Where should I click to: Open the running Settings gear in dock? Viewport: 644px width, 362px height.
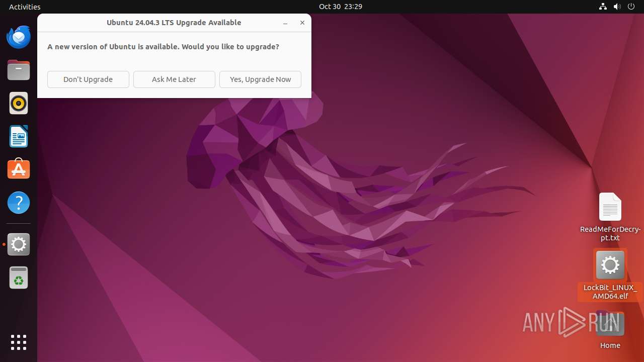[19, 244]
